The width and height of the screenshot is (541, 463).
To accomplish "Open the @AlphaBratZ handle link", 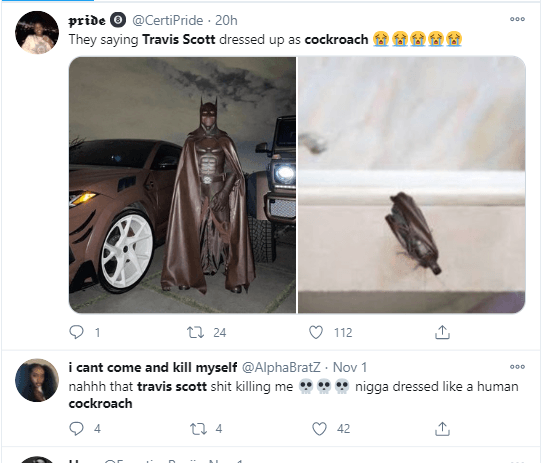I will (x=281, y=367).
